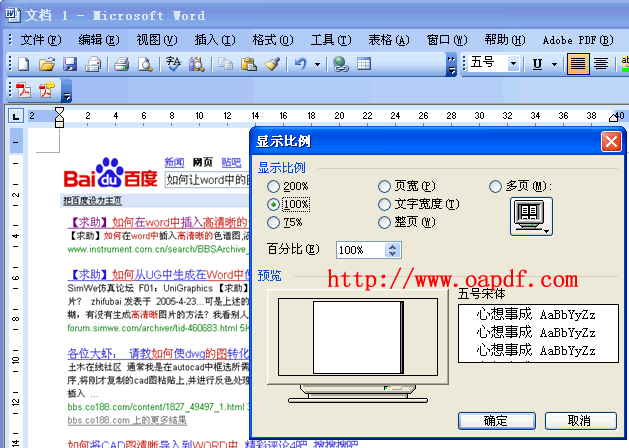This screenshot has height=448, width=629.
Task: Click the right indent marker on the ruler
Action: tap(613, 118)
